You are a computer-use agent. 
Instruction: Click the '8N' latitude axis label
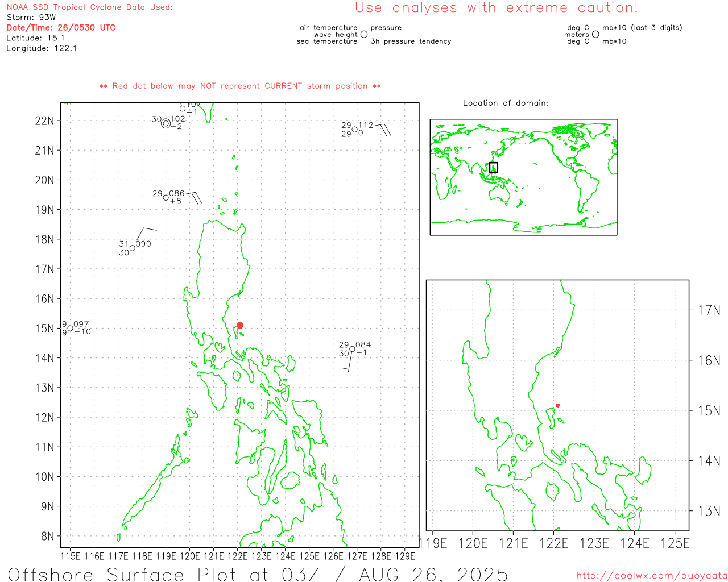point(48,536)
